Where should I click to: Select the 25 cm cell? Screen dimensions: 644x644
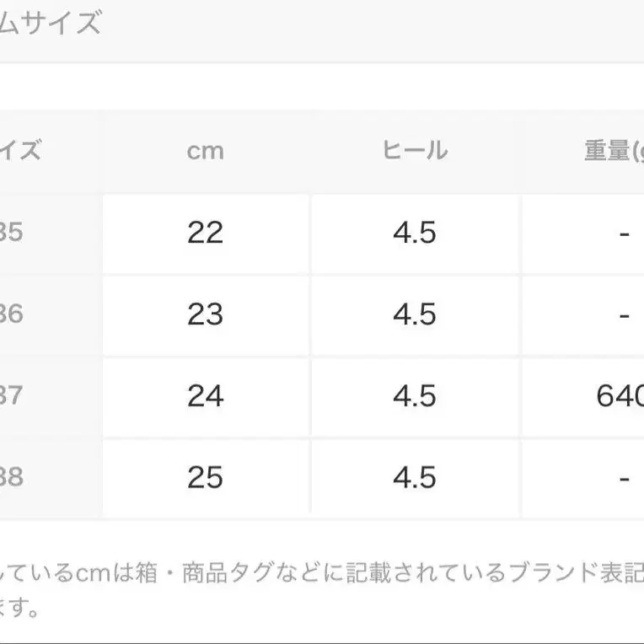[x=205, y=478]
